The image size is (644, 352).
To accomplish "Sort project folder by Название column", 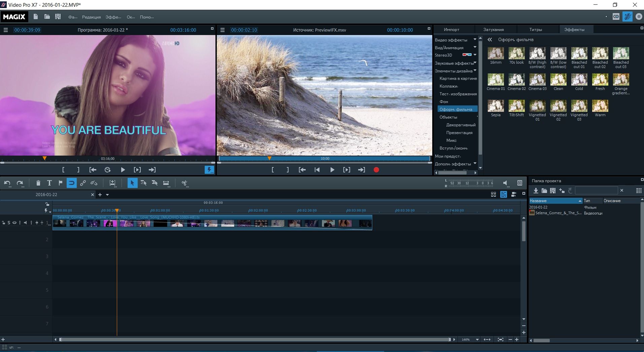I will point(555,201).
